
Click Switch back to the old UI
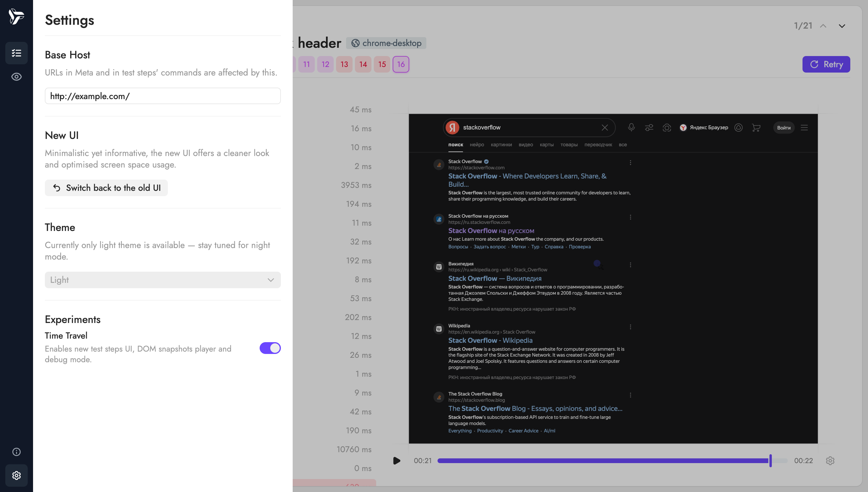[106, 188]
